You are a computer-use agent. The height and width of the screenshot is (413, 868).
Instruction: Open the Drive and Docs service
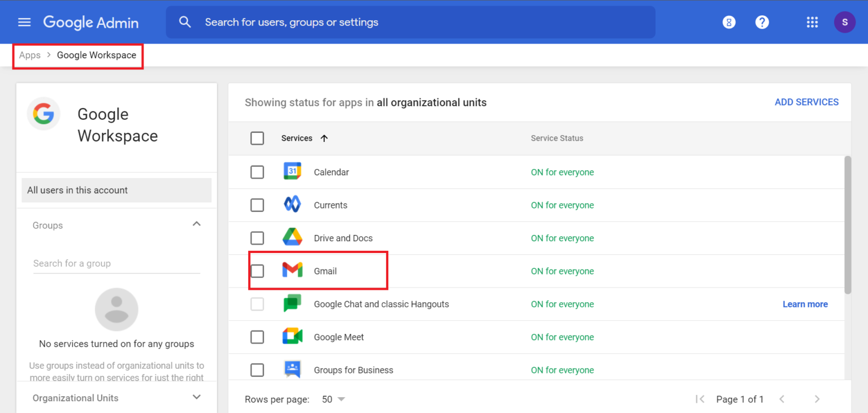(x=344, y=238)
